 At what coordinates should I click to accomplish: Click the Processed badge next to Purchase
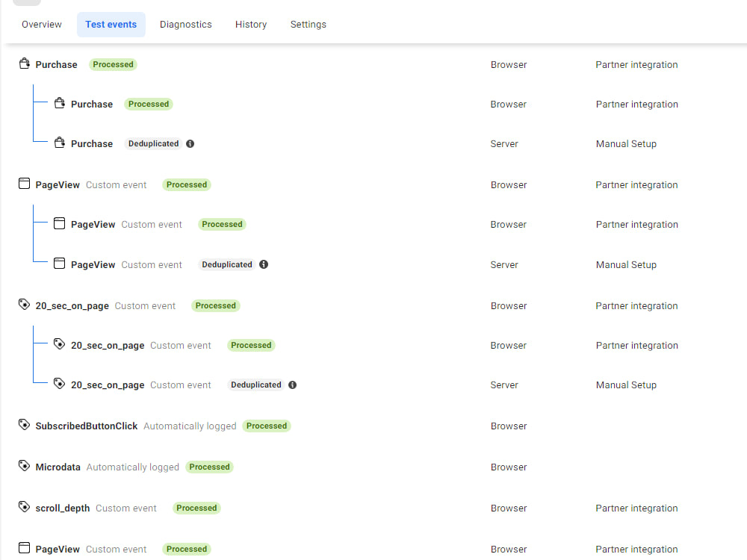[x=113, y=64]
